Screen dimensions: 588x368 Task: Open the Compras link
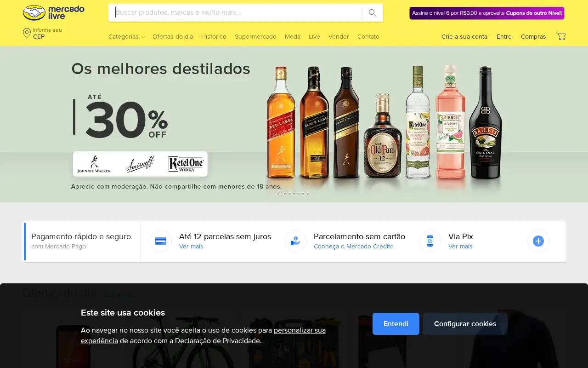[x=533, y=37]
